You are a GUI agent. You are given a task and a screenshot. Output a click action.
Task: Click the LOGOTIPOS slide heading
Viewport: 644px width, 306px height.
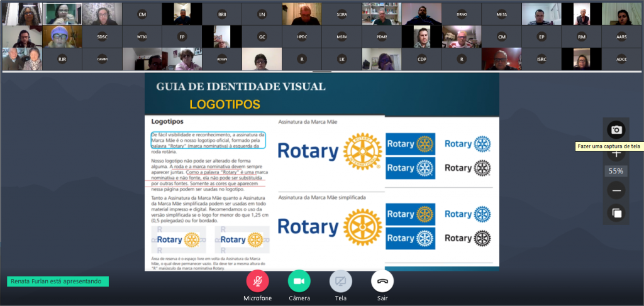(225, 104)
